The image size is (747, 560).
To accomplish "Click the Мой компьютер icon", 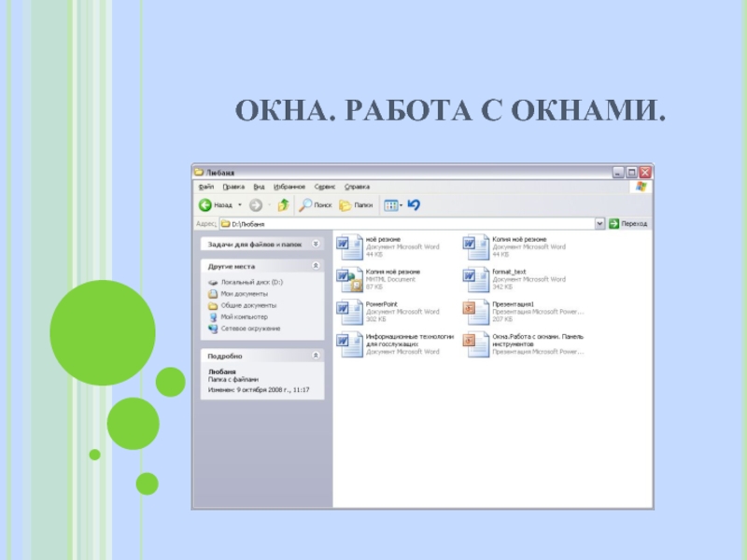I will [x=213, y=317].
